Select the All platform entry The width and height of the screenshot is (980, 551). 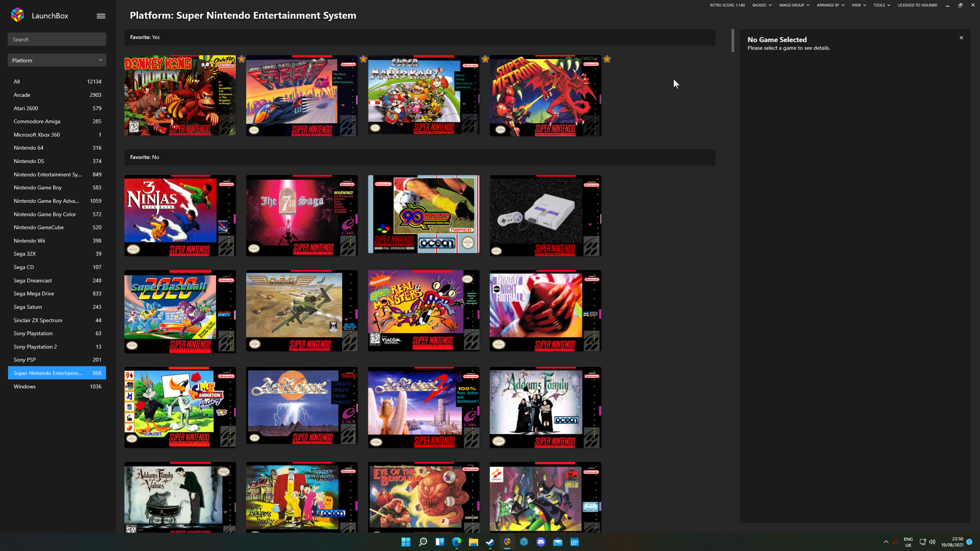point(57,82)
